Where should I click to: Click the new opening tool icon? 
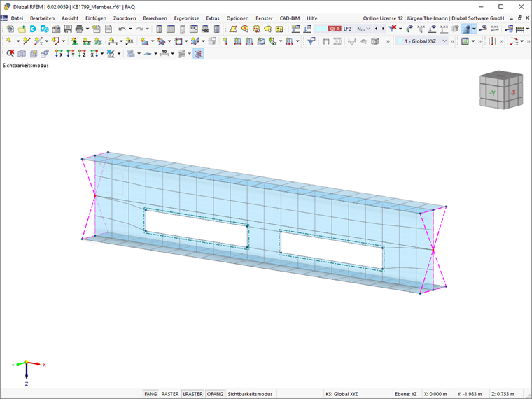[178, 41]
